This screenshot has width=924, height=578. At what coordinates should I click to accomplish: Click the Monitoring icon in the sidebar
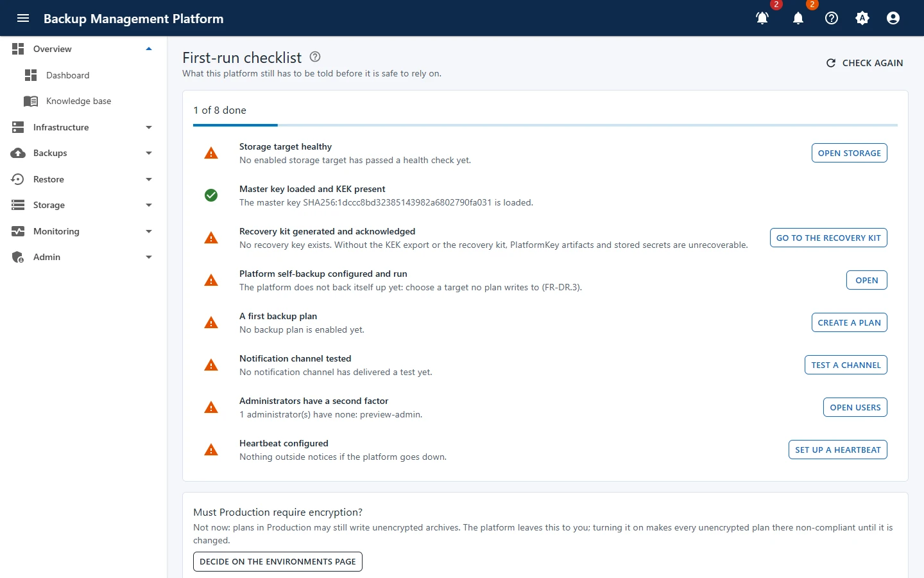pos(18,231)
